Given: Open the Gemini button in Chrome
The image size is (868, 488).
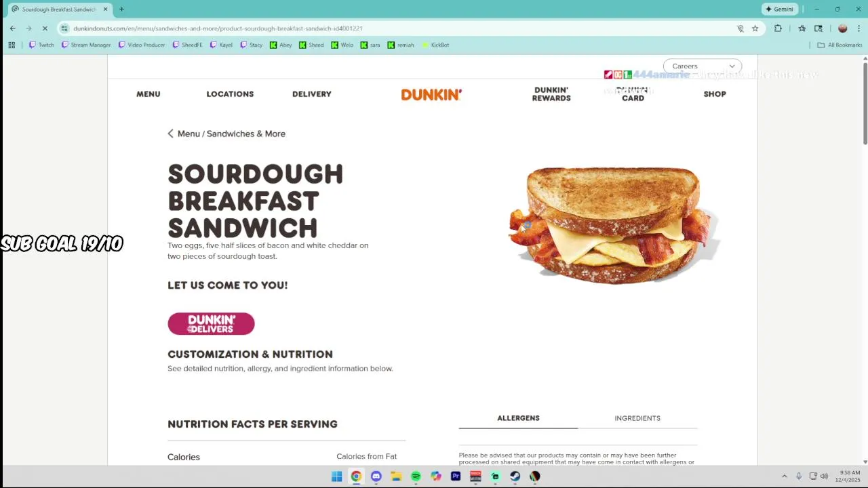Looking at the screenshot, I should [x=779, y=9].
